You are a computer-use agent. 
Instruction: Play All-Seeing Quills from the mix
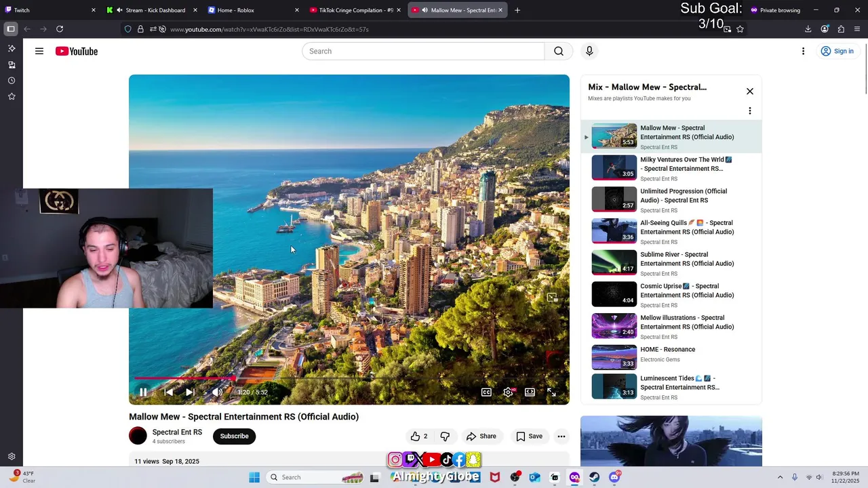(671, 231)
